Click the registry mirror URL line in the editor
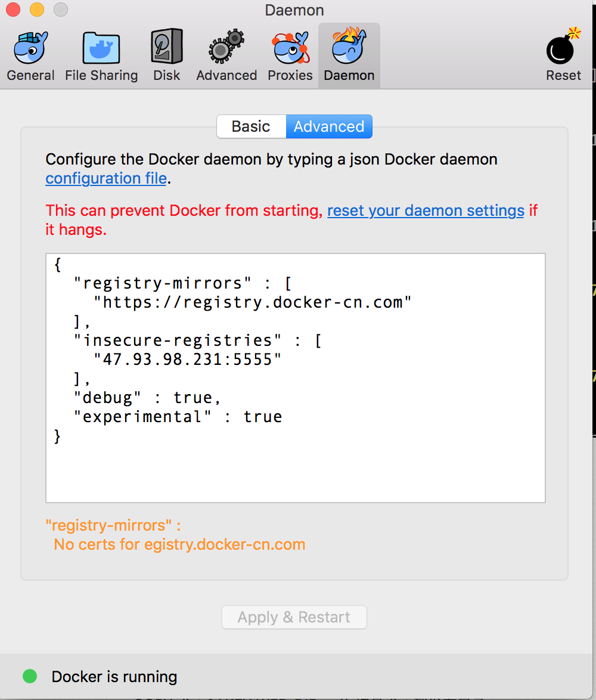 252,302
